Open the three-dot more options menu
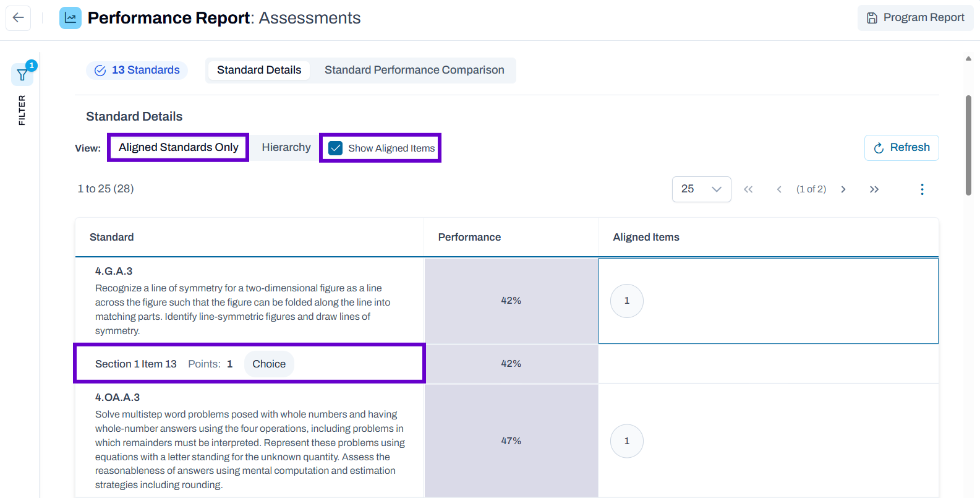Screen dimensions: 980x498 922,189
